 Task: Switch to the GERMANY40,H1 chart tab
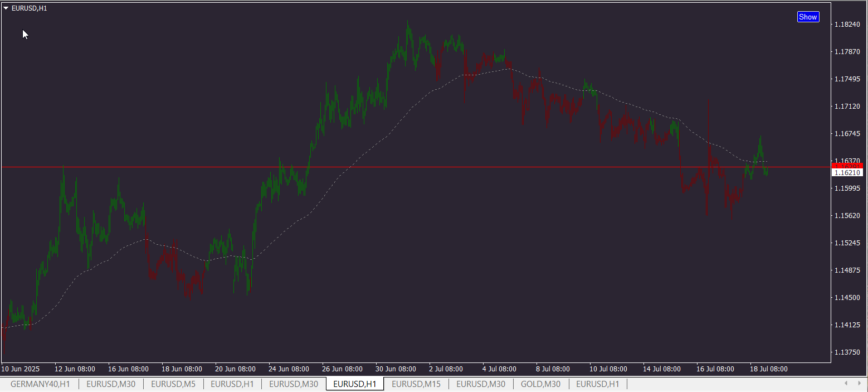(x=40, y=384)
